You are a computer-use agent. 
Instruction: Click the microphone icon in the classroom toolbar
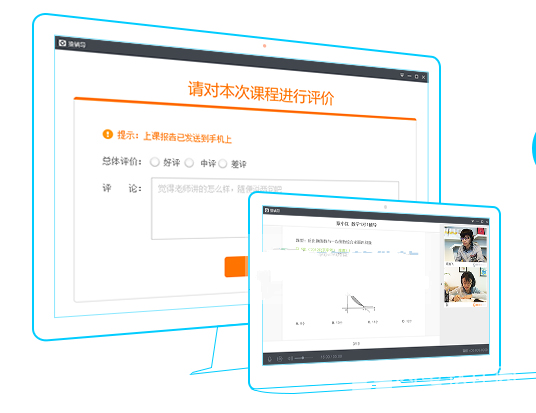270,359
